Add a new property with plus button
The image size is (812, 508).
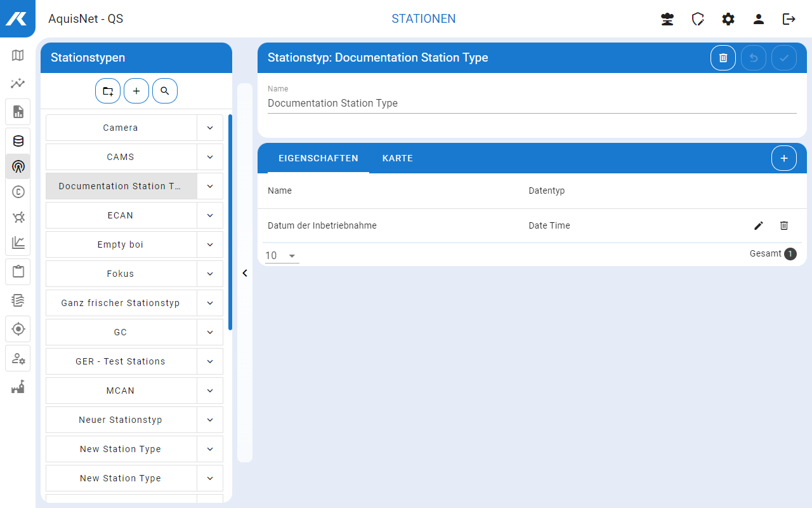(x=784, y=158)
